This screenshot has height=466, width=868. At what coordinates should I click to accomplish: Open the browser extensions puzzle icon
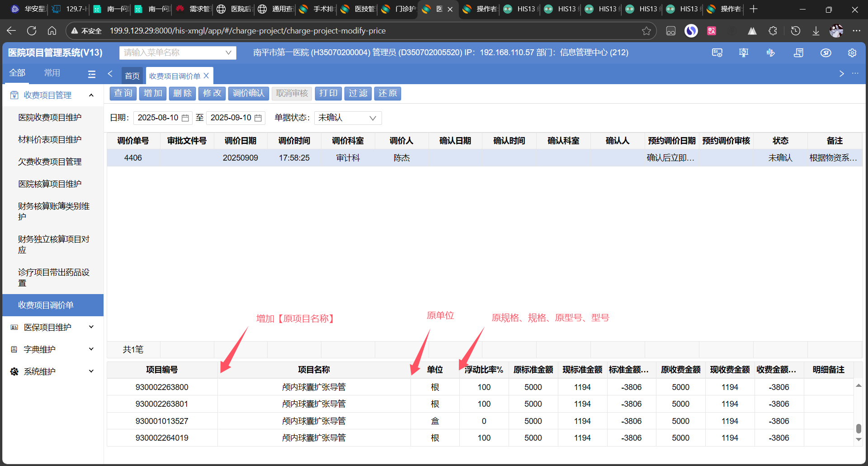click(x=773, y=31)
